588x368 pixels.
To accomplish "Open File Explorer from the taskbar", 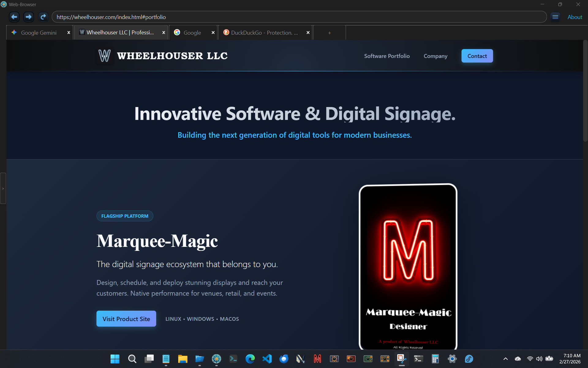I will [183, 359].
